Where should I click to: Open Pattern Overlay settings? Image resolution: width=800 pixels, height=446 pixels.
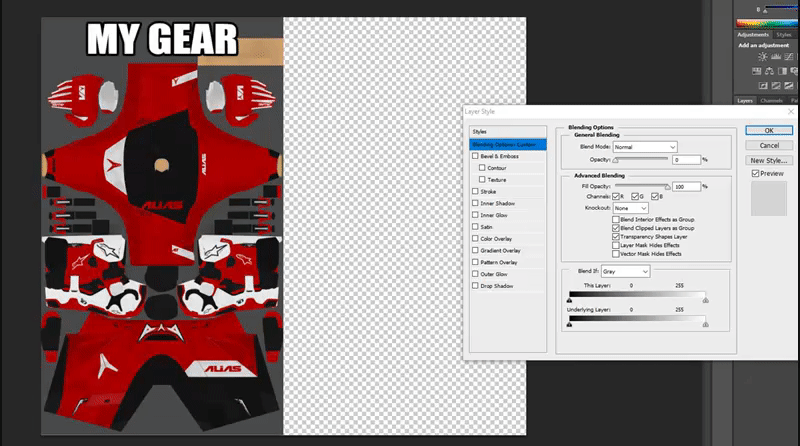498,262
